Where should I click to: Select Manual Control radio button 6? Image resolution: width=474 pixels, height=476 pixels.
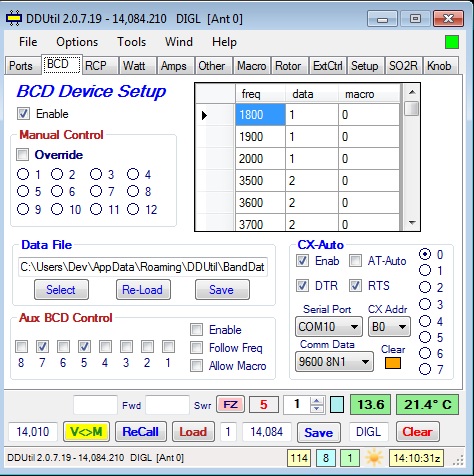coord(57,191)
